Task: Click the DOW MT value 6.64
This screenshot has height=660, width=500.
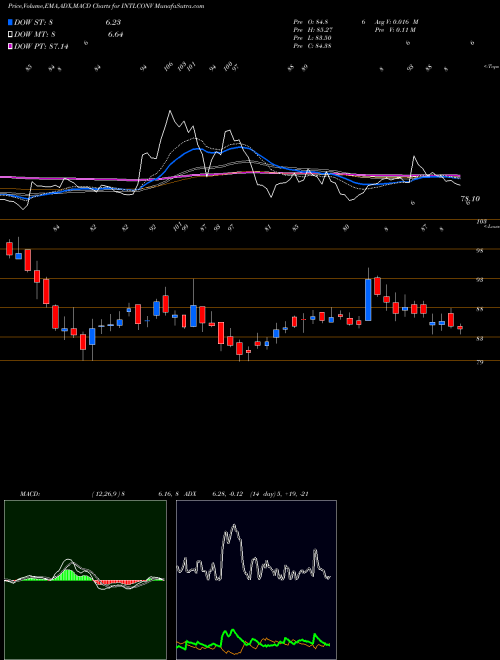Action: pyautogui.click(x=115, y=35)
